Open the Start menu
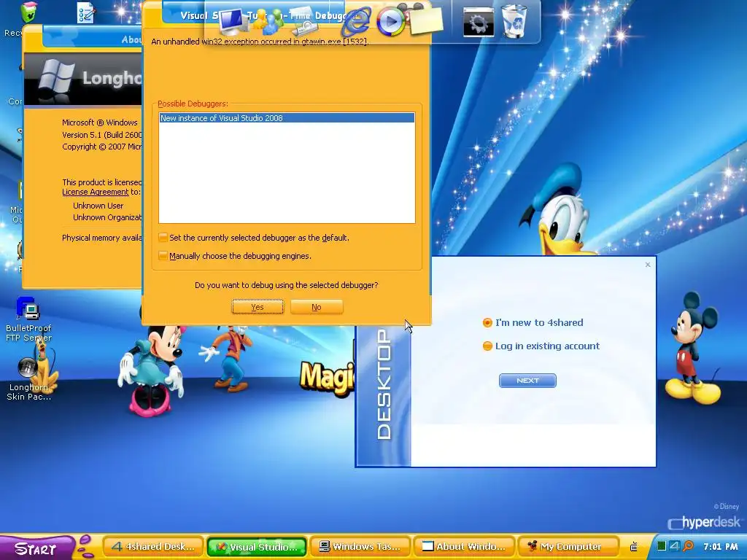This screenshot has height=560, width=747. coord(36,548)
